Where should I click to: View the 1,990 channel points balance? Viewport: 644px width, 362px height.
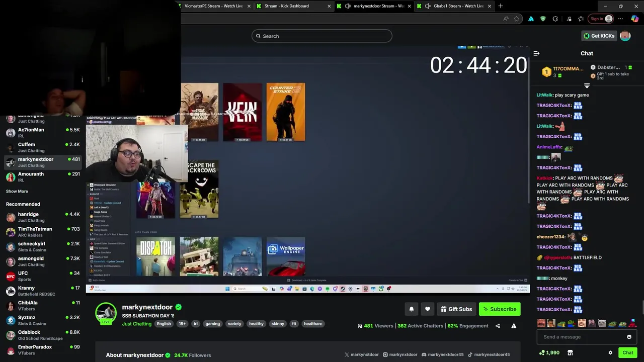coord(549,352)
